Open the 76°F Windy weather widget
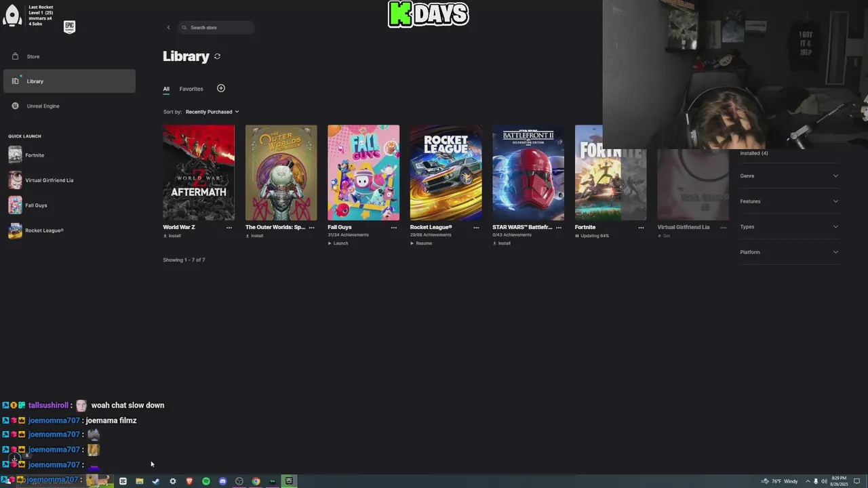This screenshot has width=868, height=488. (780, 481)
